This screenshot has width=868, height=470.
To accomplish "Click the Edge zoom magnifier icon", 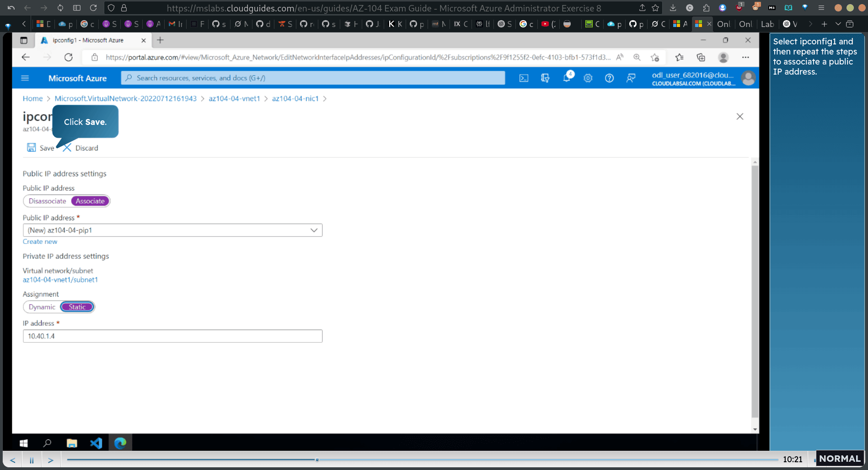I will click(x=637, y=57).
